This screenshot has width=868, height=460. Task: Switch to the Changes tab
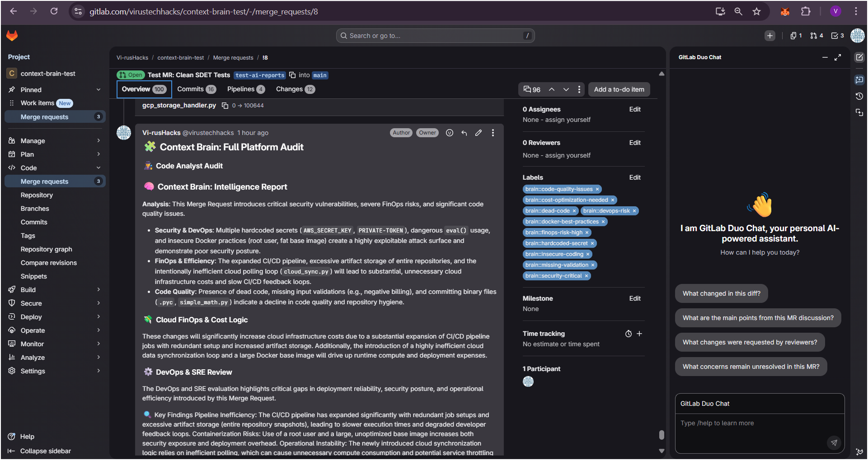(x=296, y=89)
